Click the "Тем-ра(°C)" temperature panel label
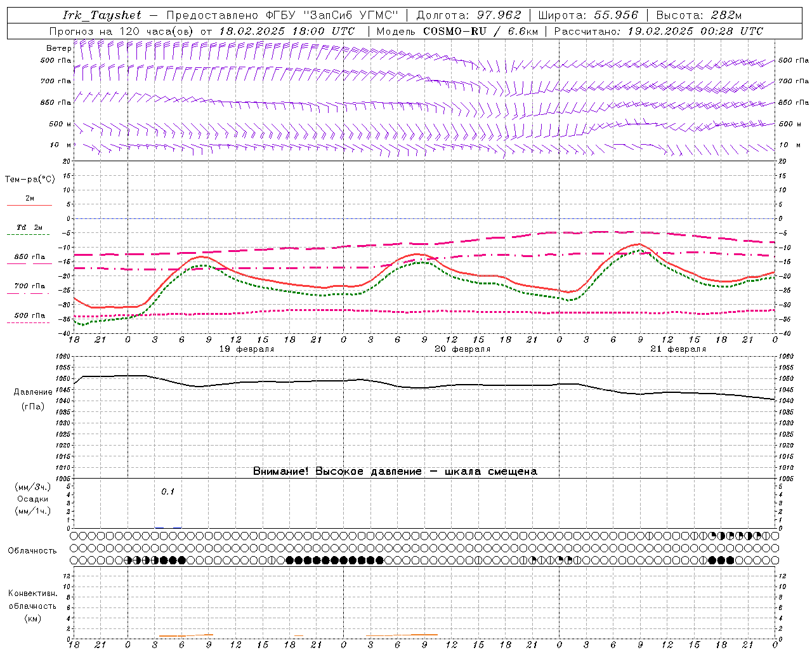 [x=30, y=180]
